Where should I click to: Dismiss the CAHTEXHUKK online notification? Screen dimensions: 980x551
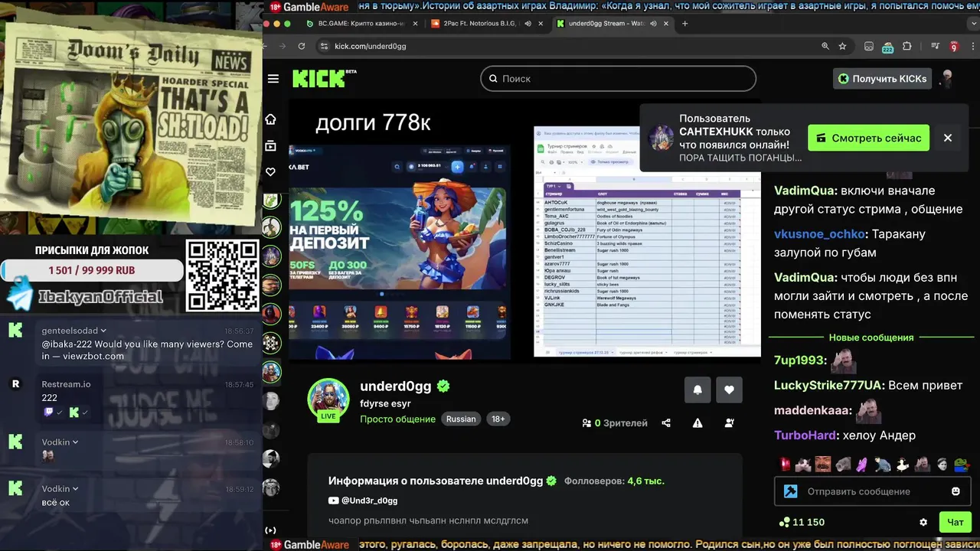(x=948, y=138)
